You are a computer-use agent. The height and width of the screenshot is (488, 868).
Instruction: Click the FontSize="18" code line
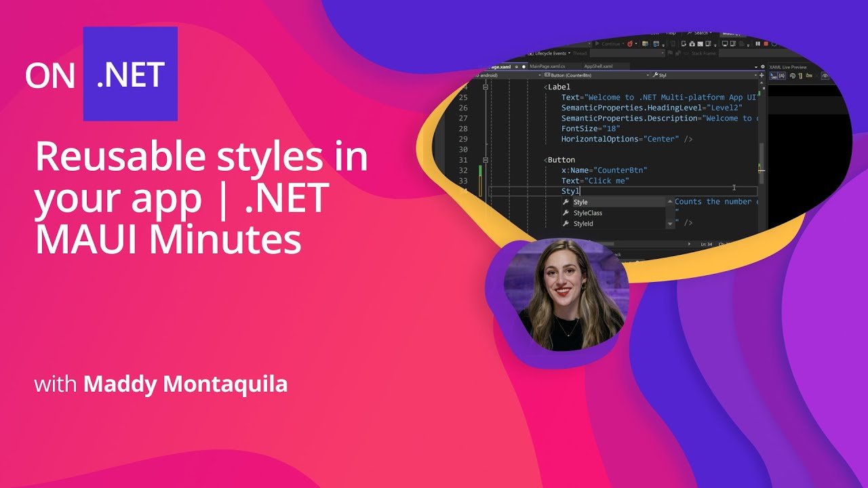point(591,129)
